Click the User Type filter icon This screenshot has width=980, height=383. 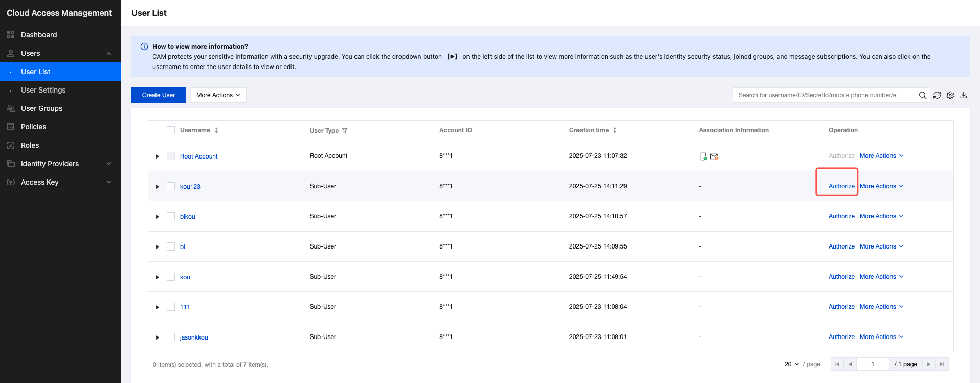[345, 131]
